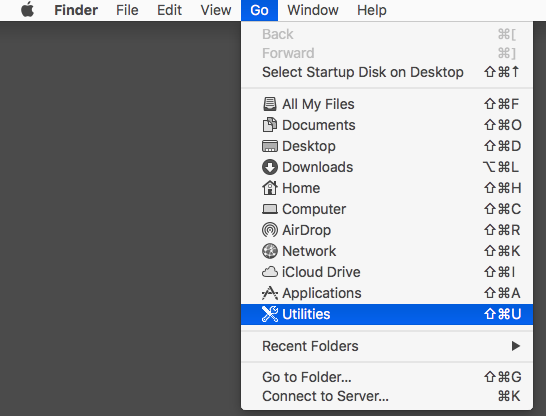Click the Downloads arrow icon
The height and width of the screenshot is (416, 546).
click(270, 167)
